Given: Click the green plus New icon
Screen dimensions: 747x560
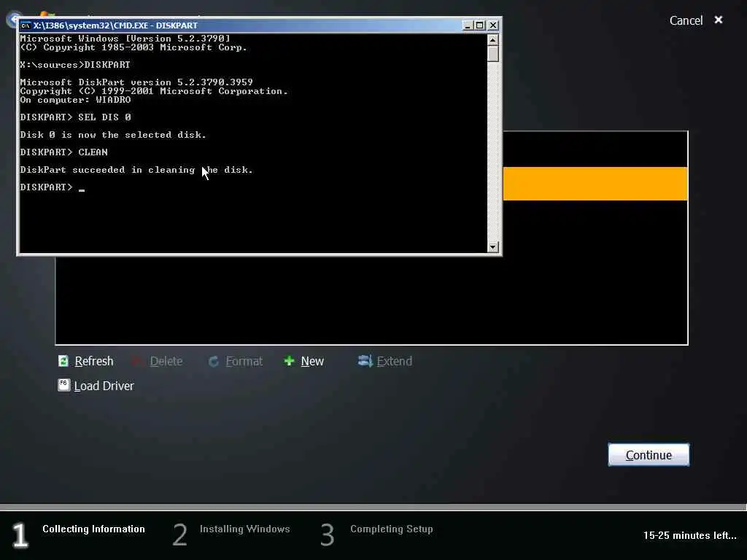Looking at the screenshot, I should (289, 362).
